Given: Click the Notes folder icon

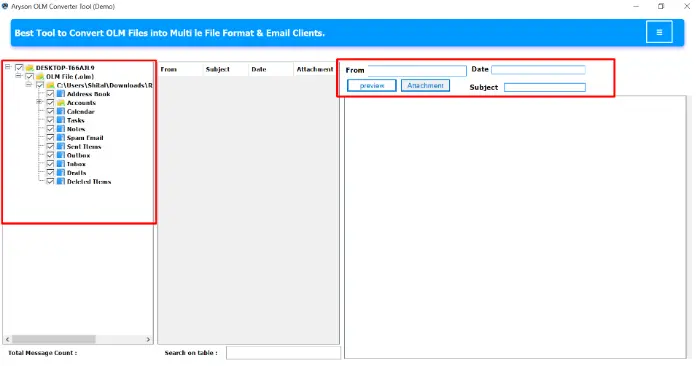Looking at the screenshot, I should 61,129.
